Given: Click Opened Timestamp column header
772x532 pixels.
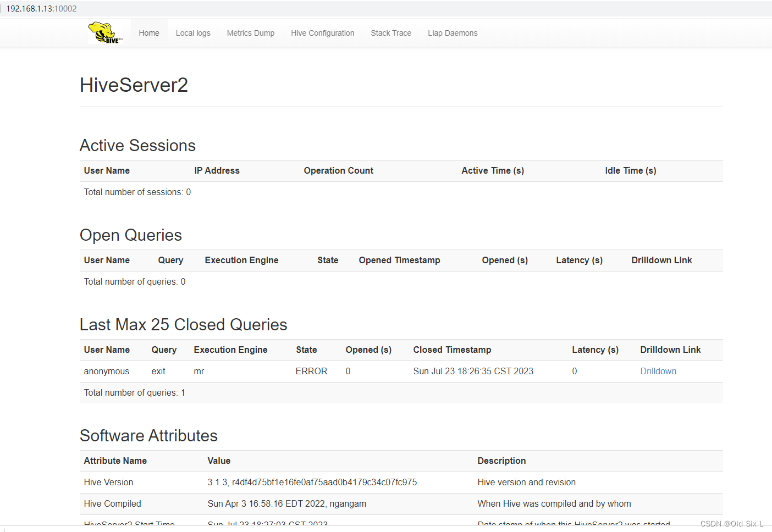Looking at the screenshot, I should [400, 261].
